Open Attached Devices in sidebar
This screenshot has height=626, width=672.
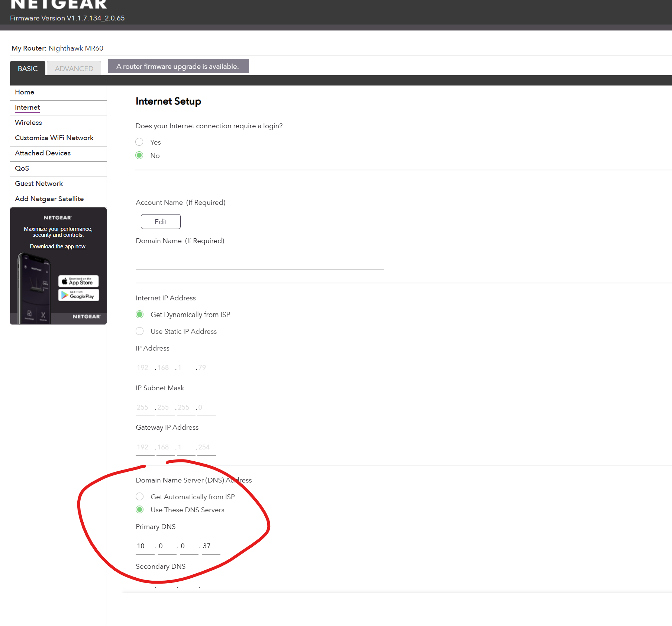pyautogui.click(x=43, y=153)
